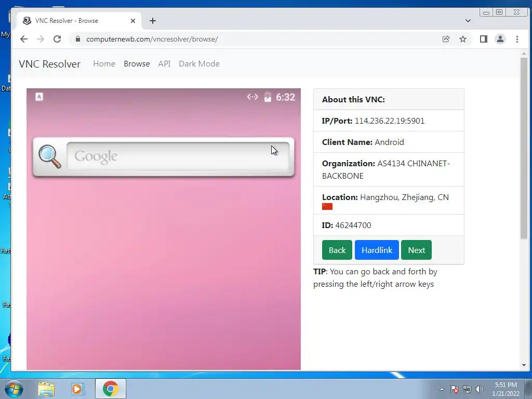
Task: Click the green Back button
Action: tap(337, 250)
